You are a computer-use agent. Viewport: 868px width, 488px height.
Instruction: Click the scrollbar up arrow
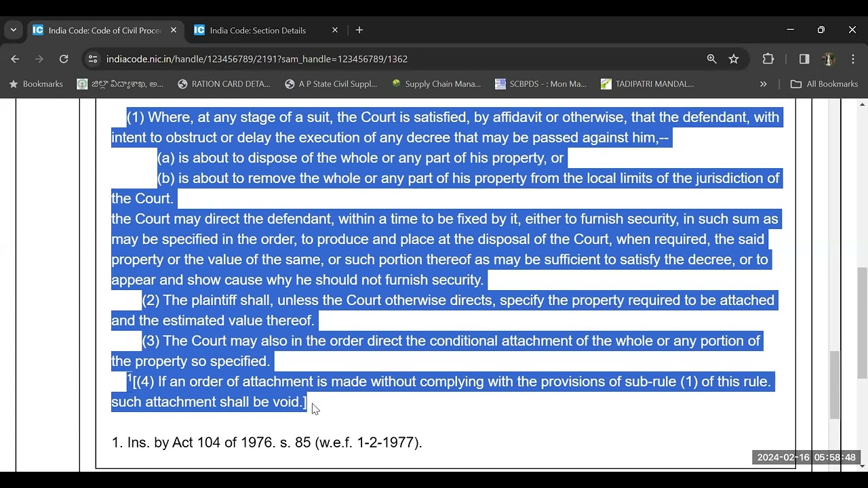(863, 104)
